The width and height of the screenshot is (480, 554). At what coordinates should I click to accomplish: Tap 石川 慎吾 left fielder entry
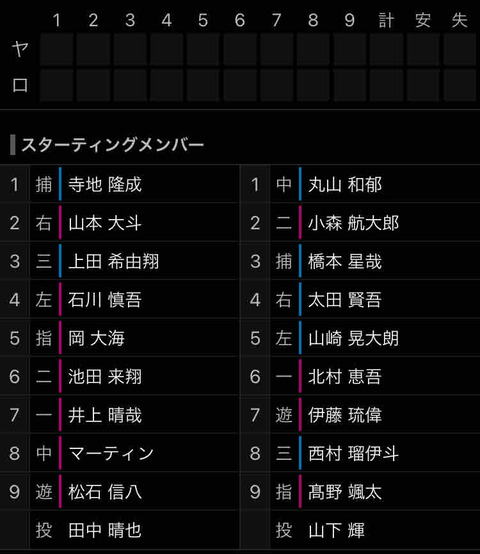tap(120, 300)
